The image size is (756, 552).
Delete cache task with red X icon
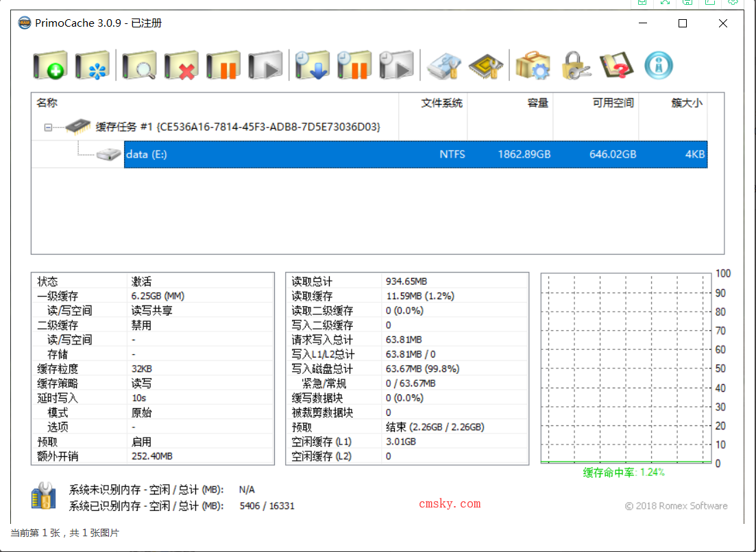pyautogui.click(x=181, y=65)
